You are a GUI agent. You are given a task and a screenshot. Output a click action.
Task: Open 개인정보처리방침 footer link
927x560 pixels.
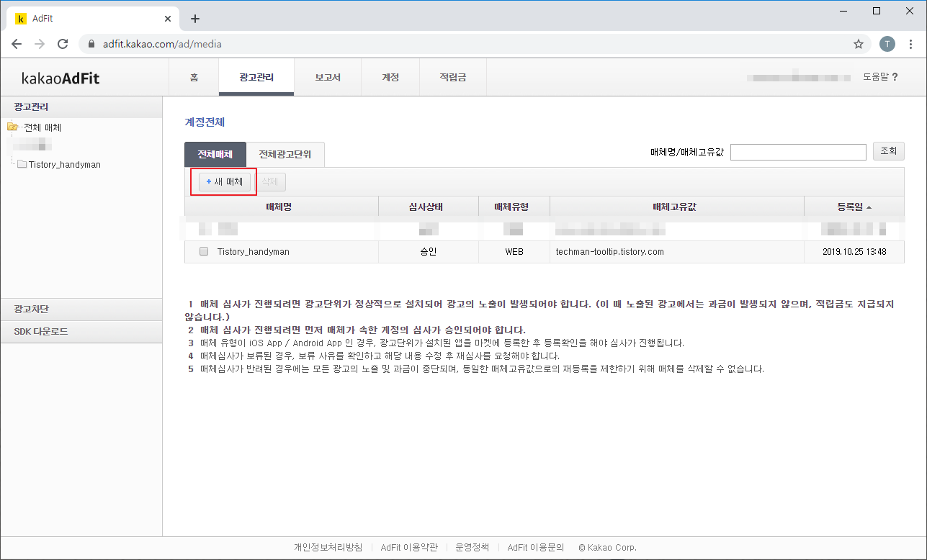pos(328,547)
